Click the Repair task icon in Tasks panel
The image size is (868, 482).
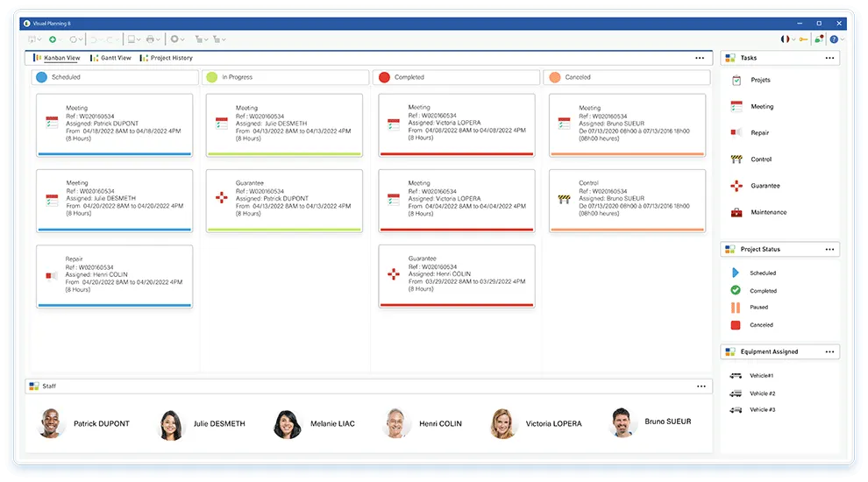(736, 133)
